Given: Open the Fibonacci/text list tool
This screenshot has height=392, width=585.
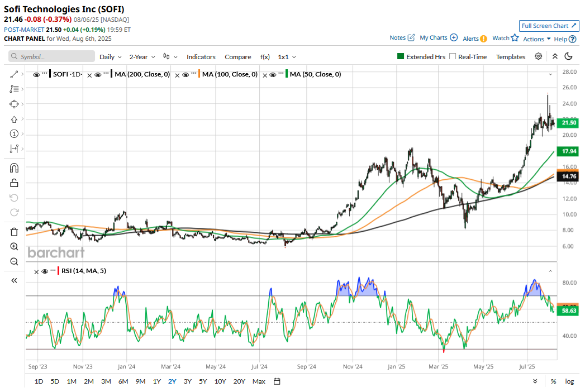Looking at the screenshot, I should click(14, 89).
